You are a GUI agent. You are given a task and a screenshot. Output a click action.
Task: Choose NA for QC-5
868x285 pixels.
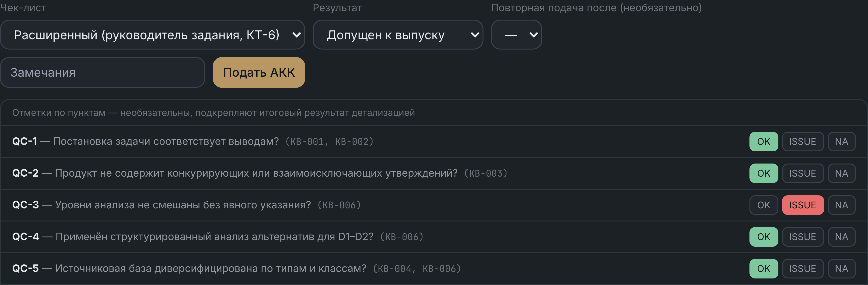(x=841, y=268)
